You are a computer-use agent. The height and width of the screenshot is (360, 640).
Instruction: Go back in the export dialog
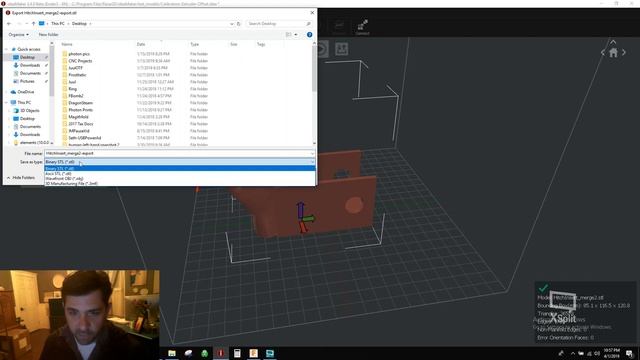[x=9, y=24]
